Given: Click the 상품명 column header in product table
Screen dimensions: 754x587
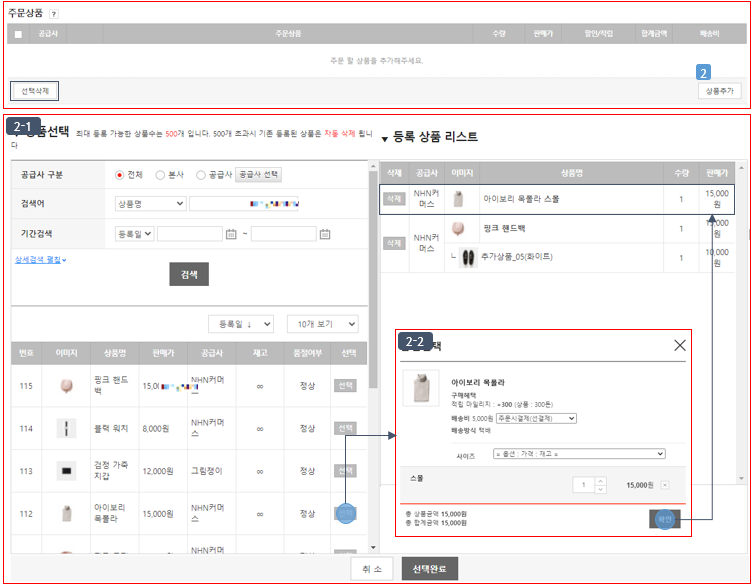Looking at the screenshot, I should point(114,353).
